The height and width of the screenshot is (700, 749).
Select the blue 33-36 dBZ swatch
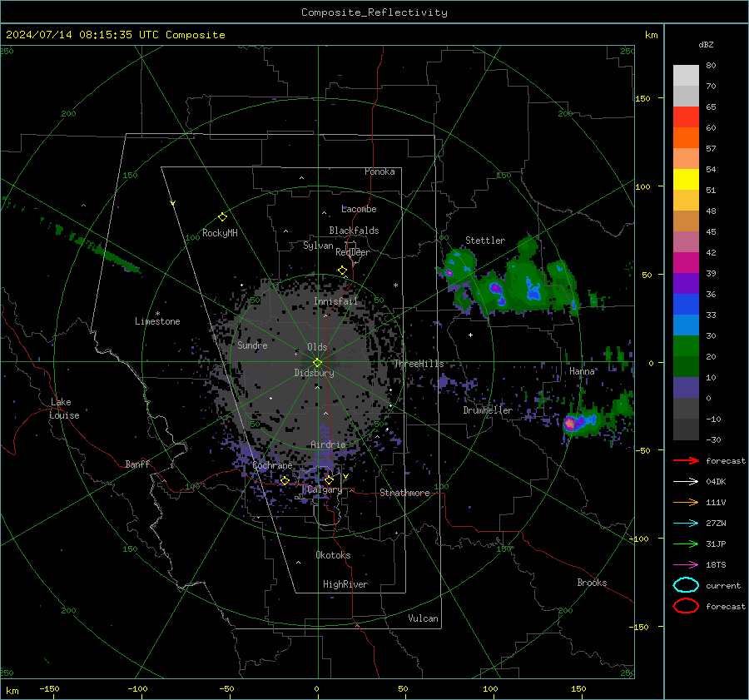686,305
